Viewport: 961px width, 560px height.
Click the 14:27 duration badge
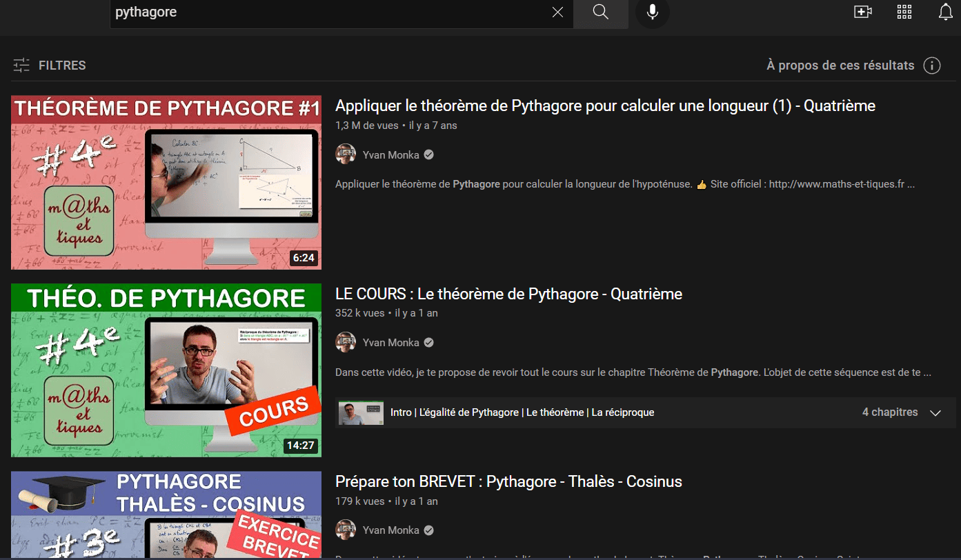tap(301, 446)
